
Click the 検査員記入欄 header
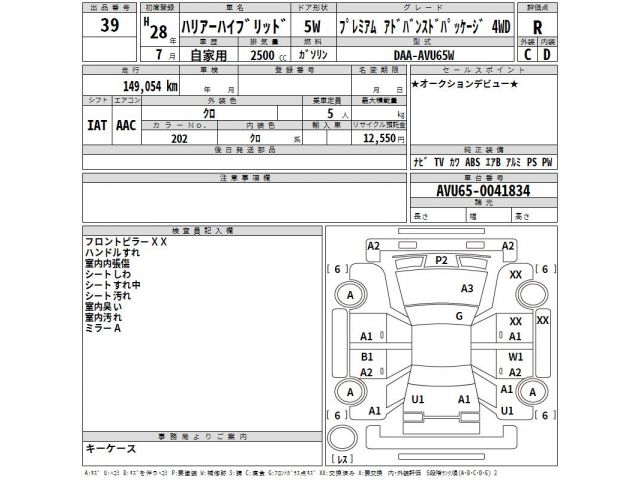click(x=202, y=231)
